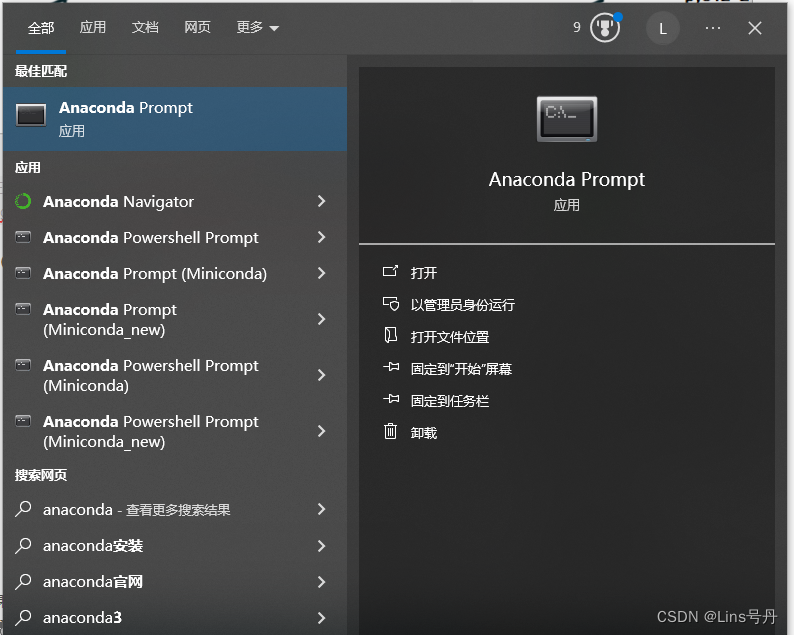Click the search icon beside 'anaconda - 查看更多搜索结果'
The height and width of the screenshot is (635, 794).
(x=23, y=509)
